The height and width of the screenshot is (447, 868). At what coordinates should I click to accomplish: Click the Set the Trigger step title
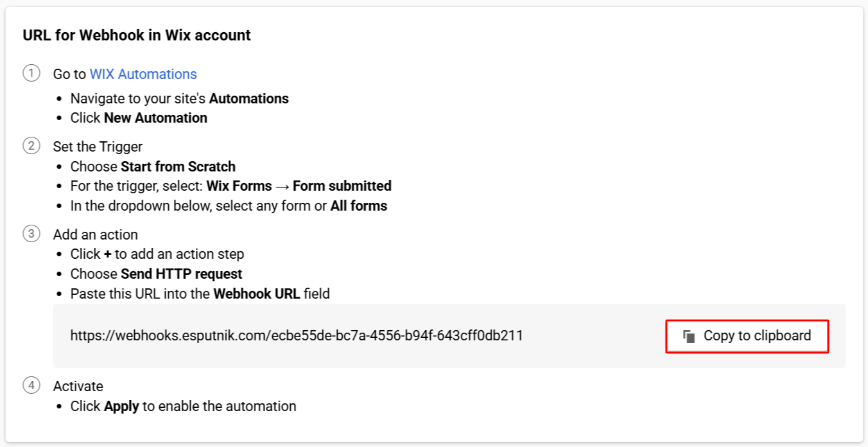click(x=98, y=147)
